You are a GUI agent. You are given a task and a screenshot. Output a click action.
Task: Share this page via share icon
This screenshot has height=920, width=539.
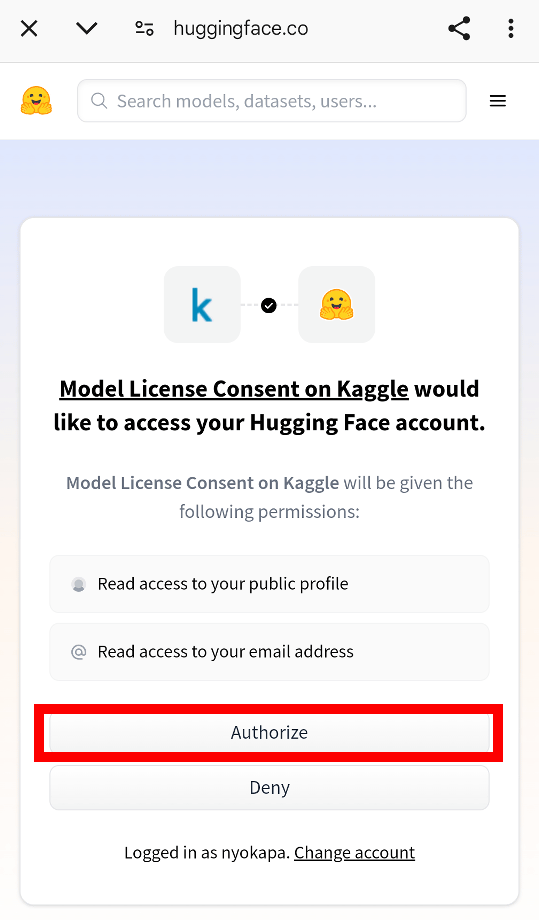pos(459,28)
